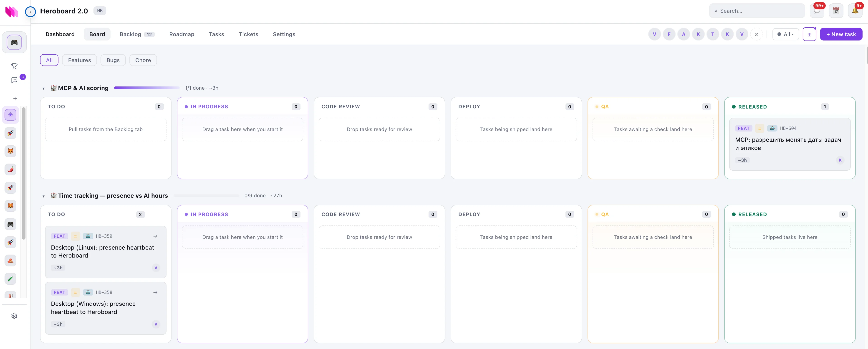Open the Tickets tab
This screenshot has width=868, height=349.
248,34
